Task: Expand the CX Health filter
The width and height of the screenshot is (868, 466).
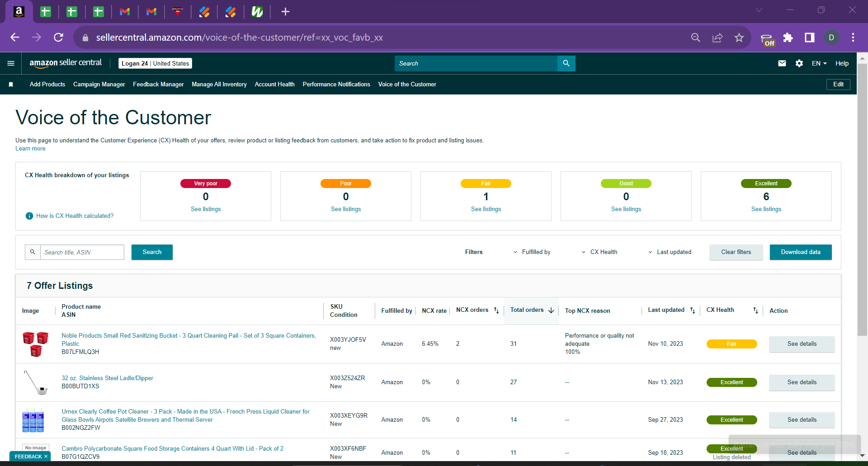Action: (x=599, y=252)
